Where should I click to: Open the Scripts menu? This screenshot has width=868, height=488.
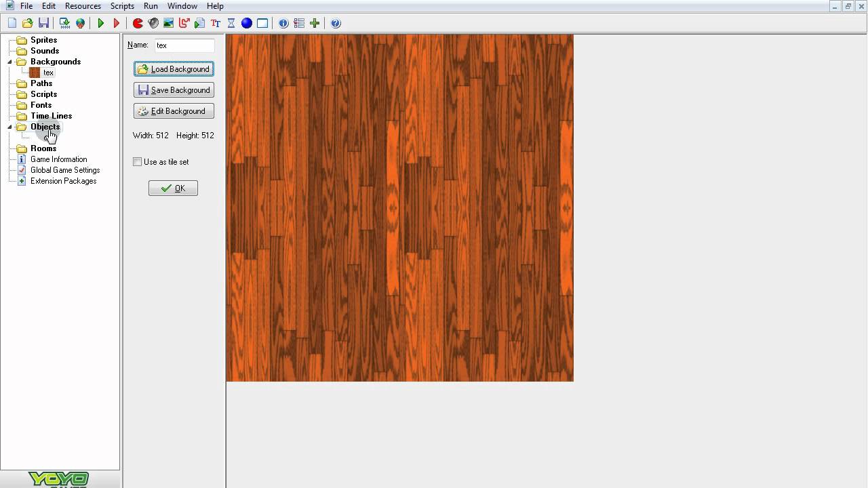coord(122,6)
